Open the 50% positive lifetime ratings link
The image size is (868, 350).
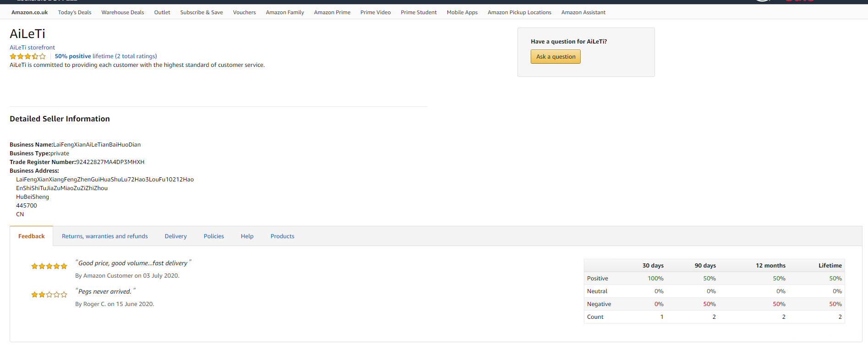coord(105,56)
